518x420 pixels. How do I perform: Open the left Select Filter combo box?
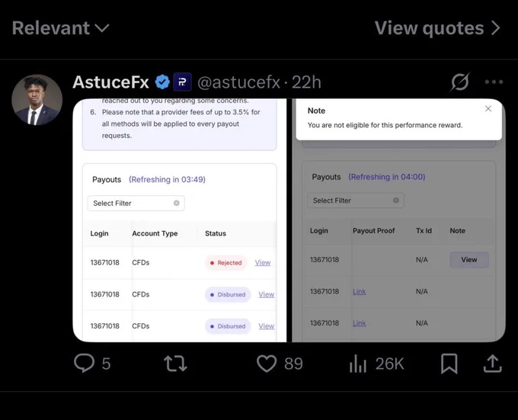click(136, 204)
